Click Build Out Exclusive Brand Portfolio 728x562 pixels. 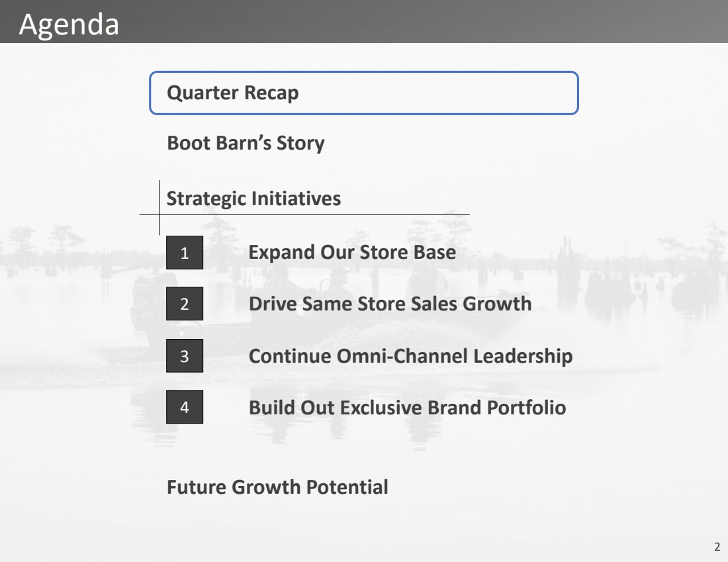pos(407,407)
